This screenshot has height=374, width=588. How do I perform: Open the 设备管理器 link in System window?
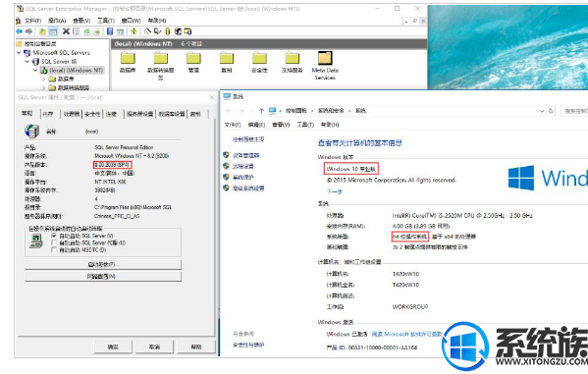click(x=246, y=155)
